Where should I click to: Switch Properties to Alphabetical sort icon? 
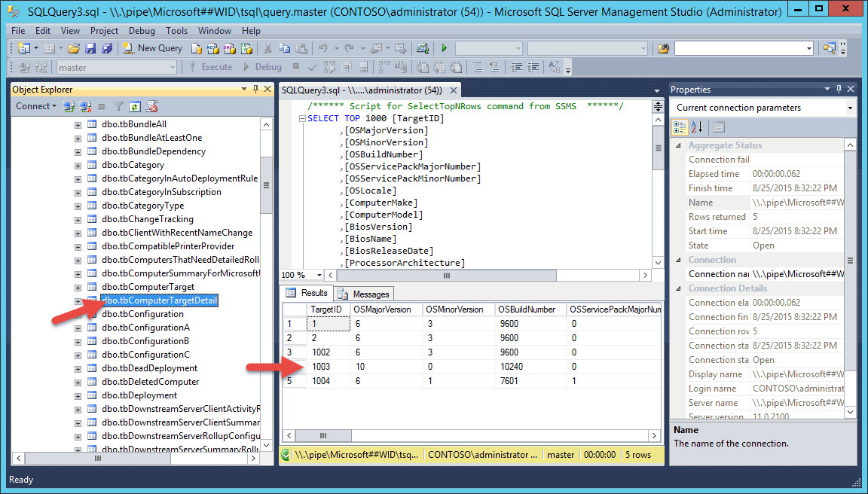697,127
